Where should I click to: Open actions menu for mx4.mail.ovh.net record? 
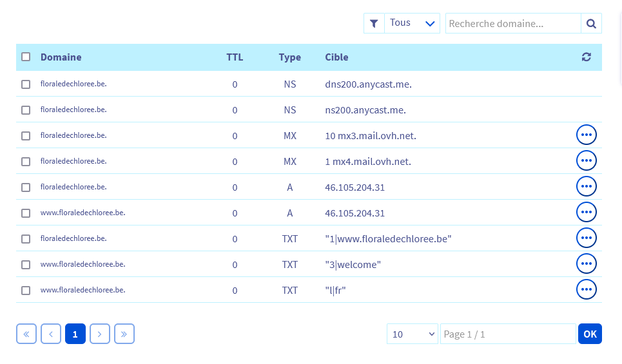tap(586, 161)
